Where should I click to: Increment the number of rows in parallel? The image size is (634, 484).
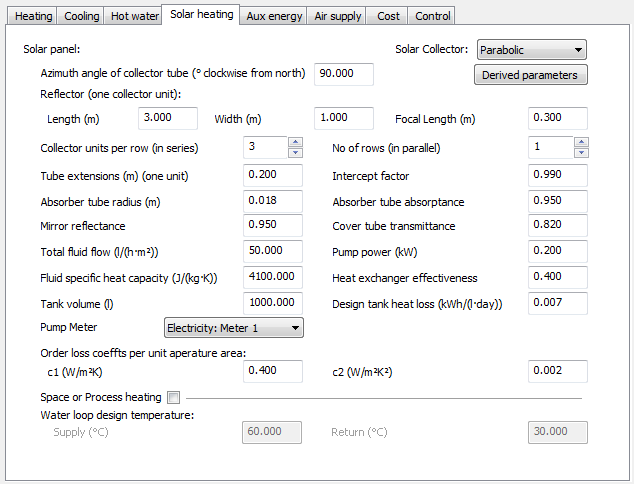point(580,142)
